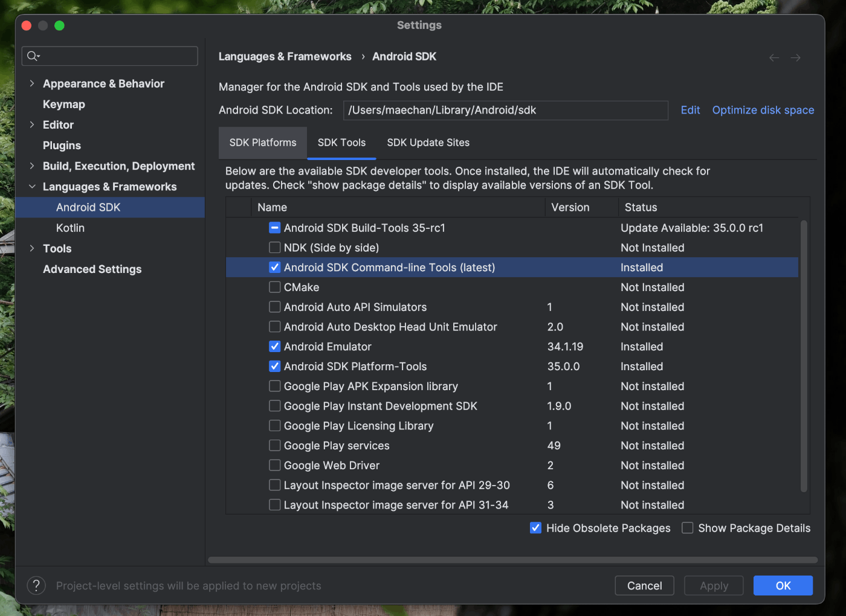This screenshot has height=616, width=846.
Task: Focus the settings search field
Action: pyautogui.click(x=110, y=56)
